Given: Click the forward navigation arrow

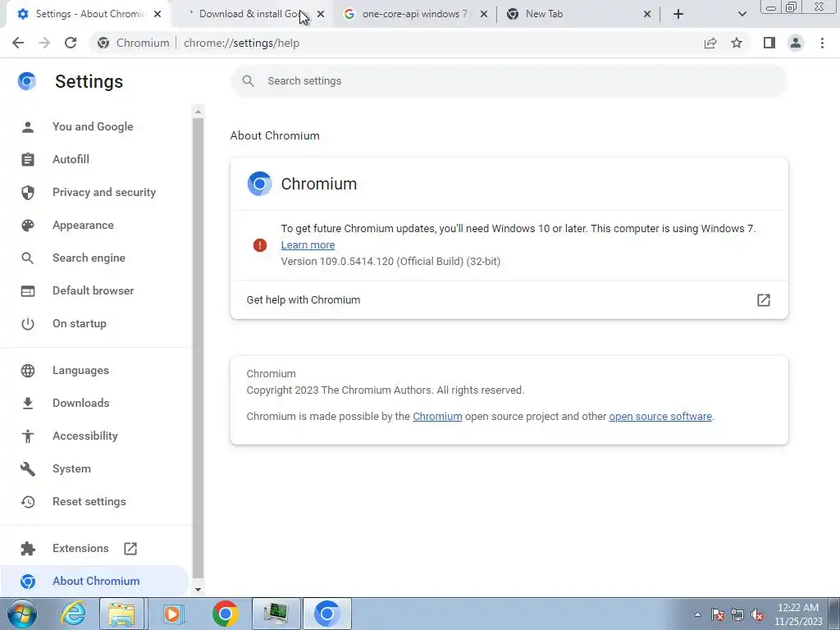Looking at the screenshot, I should click(x=44, y=43).
